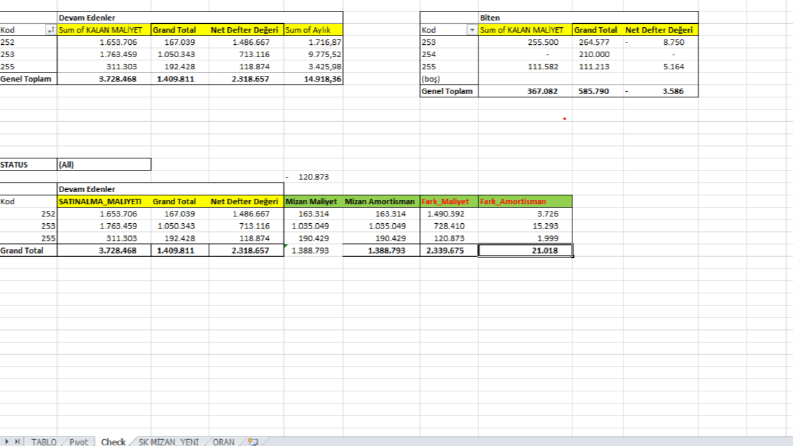Switch to the Pivot sheet tab
The height and width of the screenshot is (446, 793).
(78, 441)
